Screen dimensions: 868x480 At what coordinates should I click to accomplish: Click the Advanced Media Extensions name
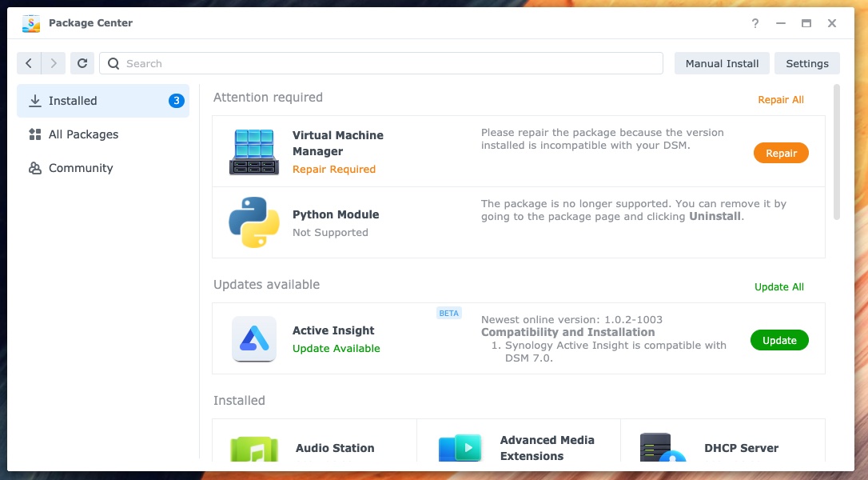[x=547, y=448]
